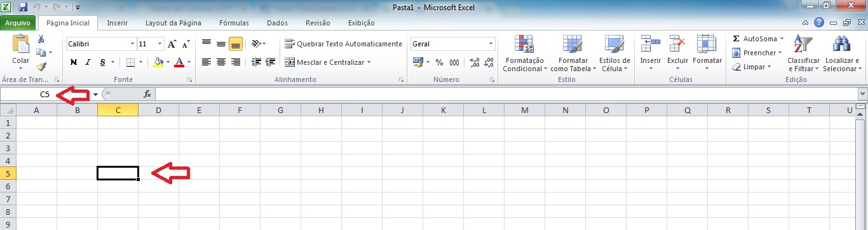This screenshot has width=868, height=230.
Task: Switch to the Inserir tab
Action: (118, 23)
